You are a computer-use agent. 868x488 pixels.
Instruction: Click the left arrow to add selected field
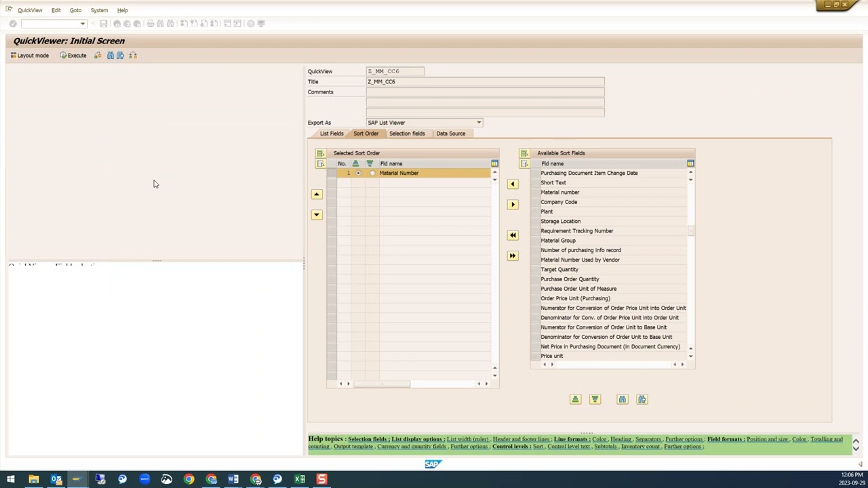(513, 184)
